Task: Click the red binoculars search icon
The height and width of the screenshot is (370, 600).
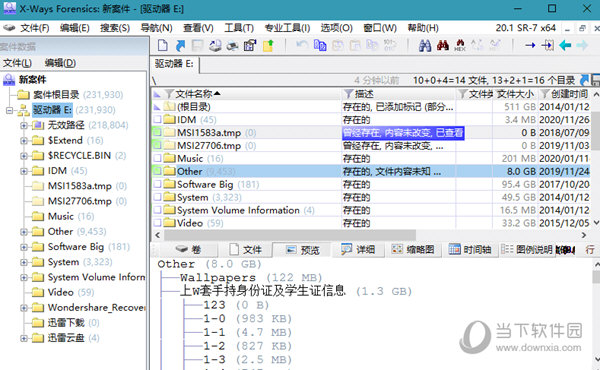Action: (443, 46)
